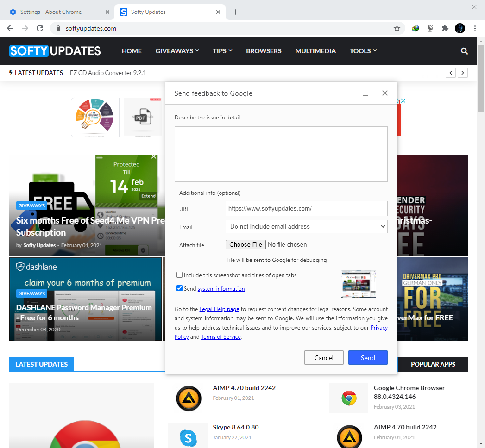This screenshot has width=485, height=448.
Task: Close the ad with the X icon
Action: pyautogui.click(x=403, y=101)
